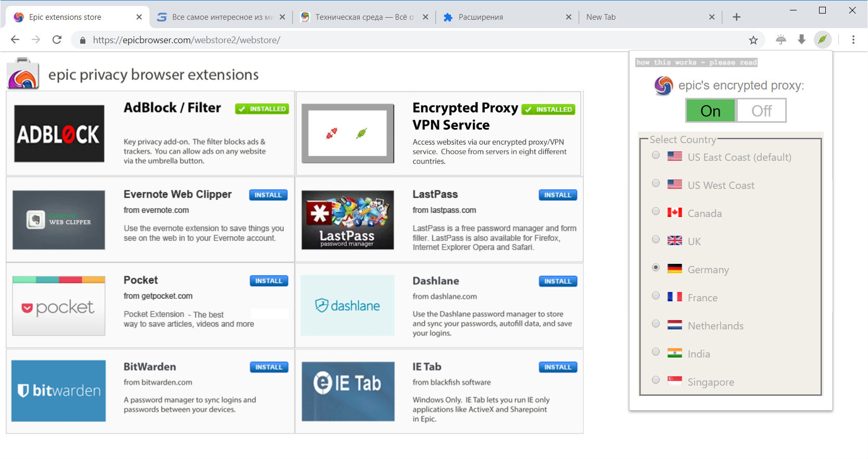Click the padlock site security icon
Screen dimensions: 868x459
tap(82, 40)
